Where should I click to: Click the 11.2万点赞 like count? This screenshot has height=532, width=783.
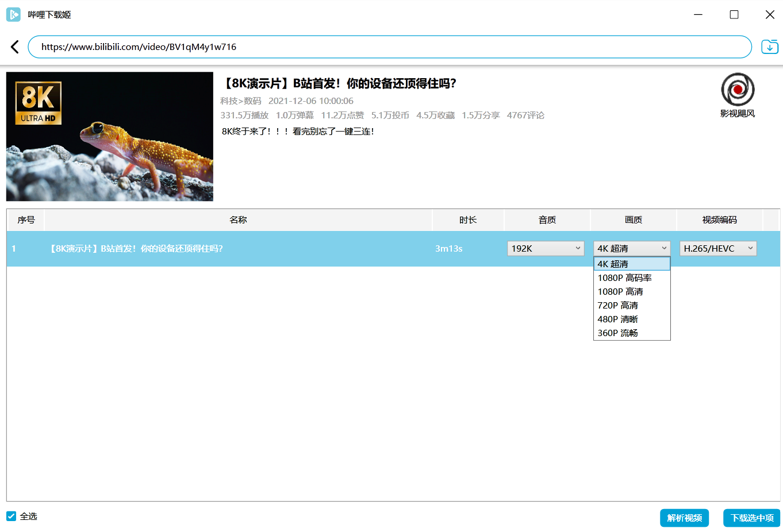[x=343, y=115]
